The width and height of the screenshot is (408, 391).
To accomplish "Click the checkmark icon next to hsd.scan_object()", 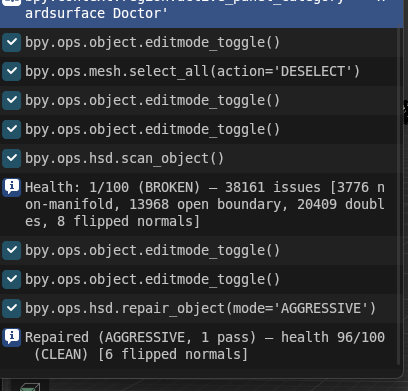I will [x=12, y=159].
